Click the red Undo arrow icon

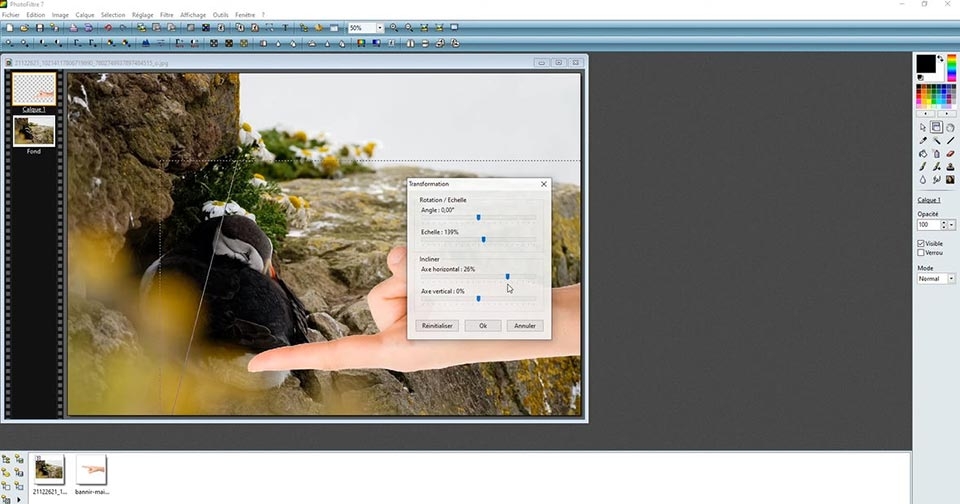(x=108, y=28)
